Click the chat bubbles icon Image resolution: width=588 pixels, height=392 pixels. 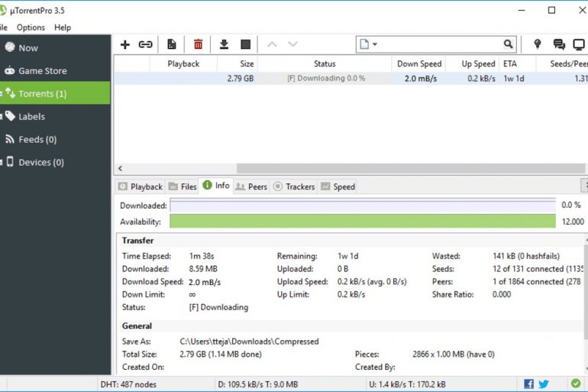[x=559, y=44]
